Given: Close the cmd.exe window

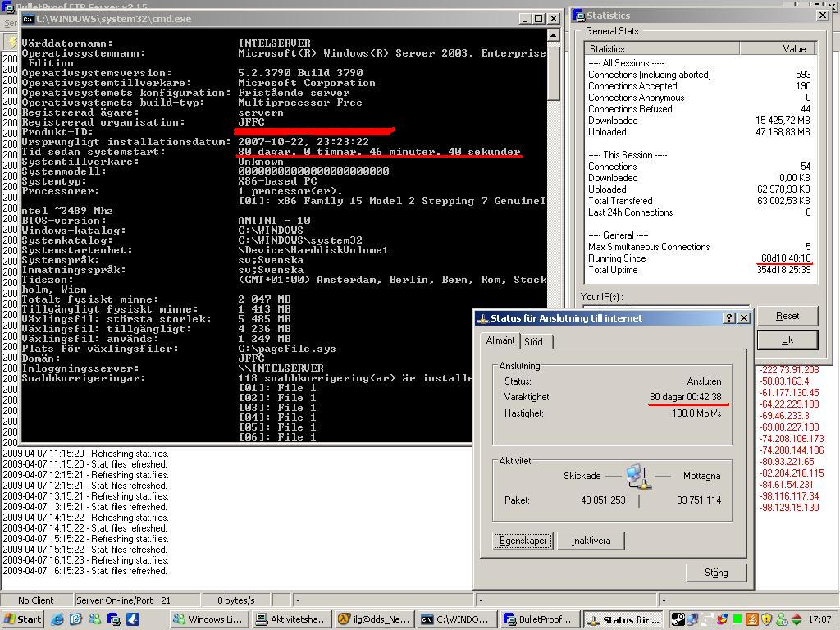Looking at the screenshot, I should (x=554, y=19).
